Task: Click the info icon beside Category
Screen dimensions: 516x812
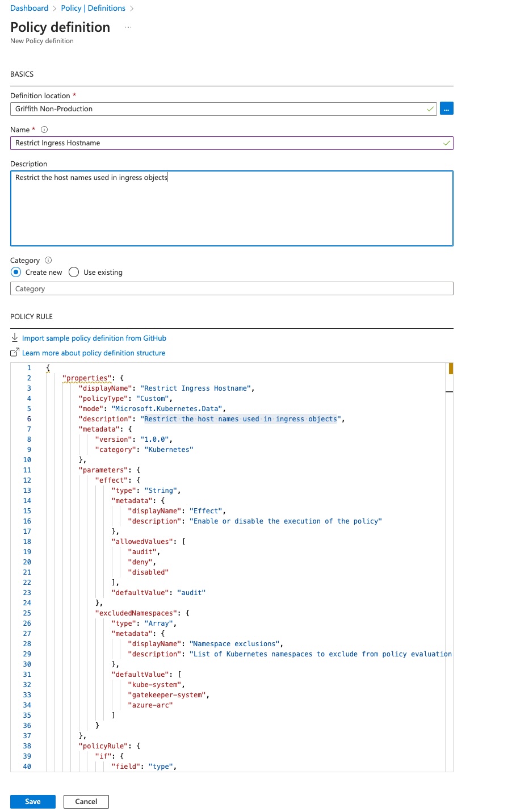Action: coord(48,260)
